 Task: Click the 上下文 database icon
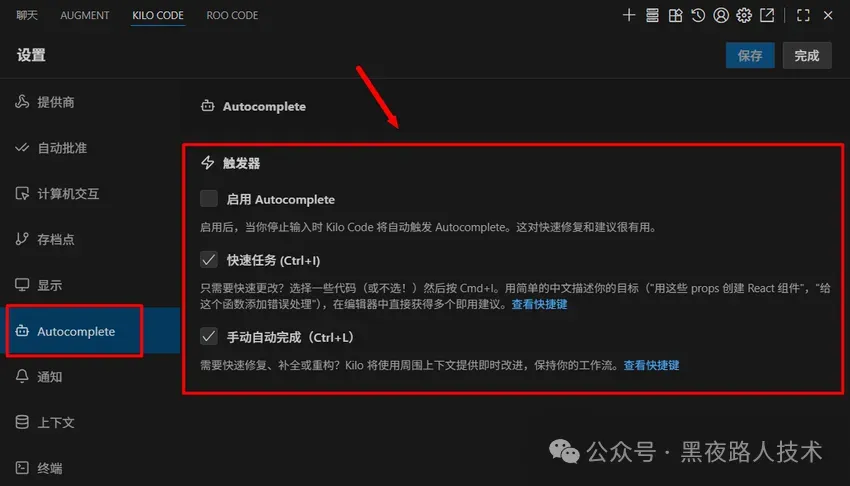[x=22, y=422]
